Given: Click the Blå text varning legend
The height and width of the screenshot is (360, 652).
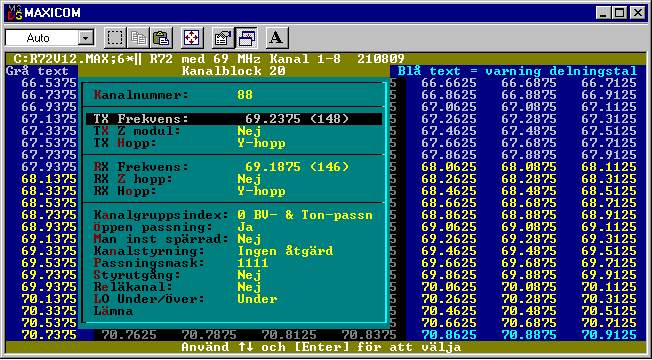Looking at the screenshot, I should coord(517,71).
